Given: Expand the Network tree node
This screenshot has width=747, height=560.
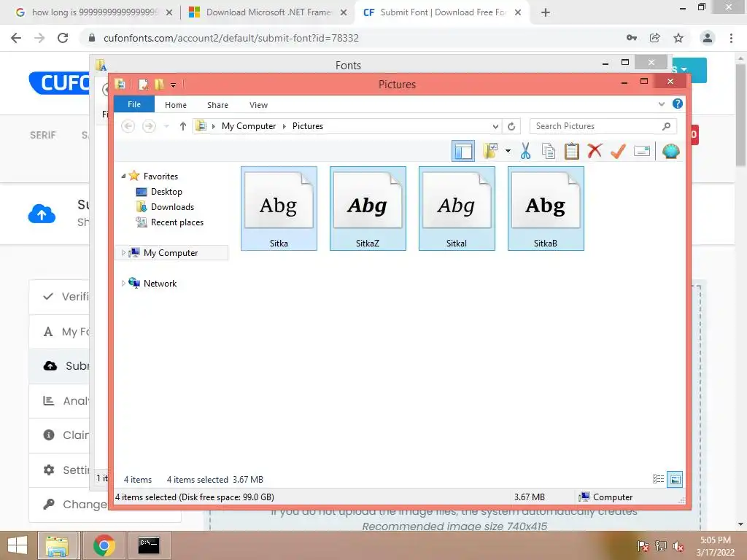Looking at the screenshot, I should tap(123, 284).
